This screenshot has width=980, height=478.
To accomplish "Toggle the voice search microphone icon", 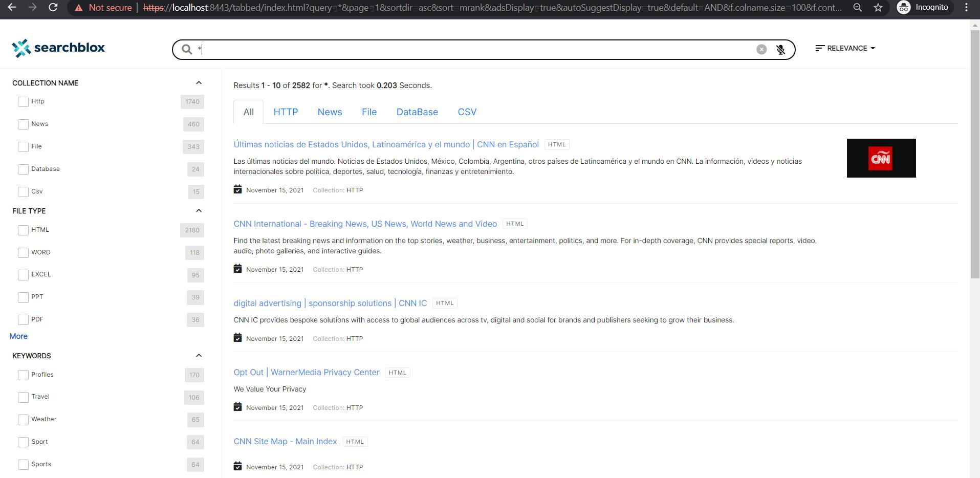I will 780,50.
